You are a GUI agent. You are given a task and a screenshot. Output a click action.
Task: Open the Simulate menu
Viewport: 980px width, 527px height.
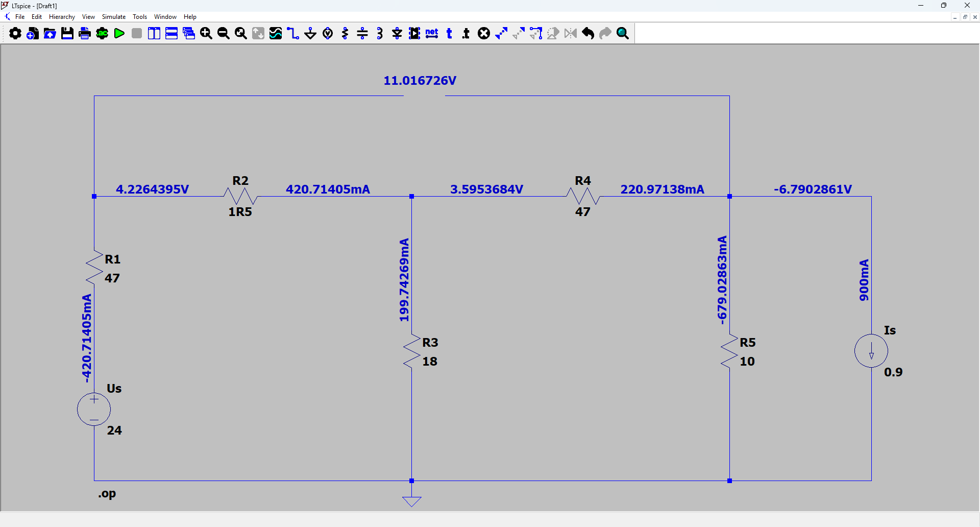click(113, 17)
